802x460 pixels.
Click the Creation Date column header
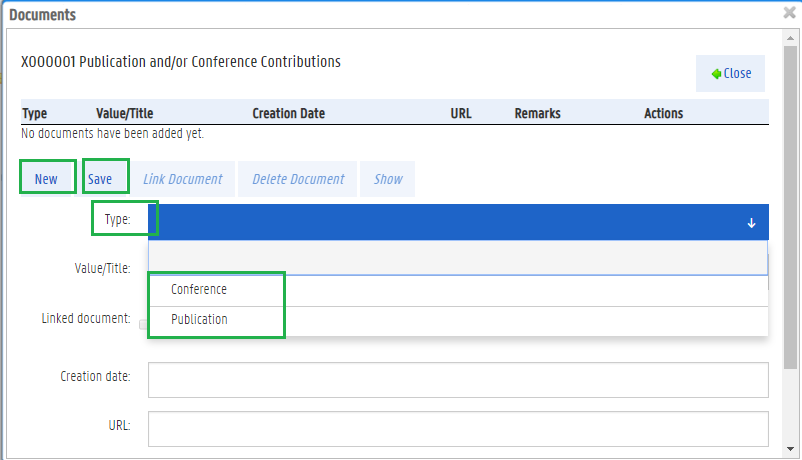(288, 114)
